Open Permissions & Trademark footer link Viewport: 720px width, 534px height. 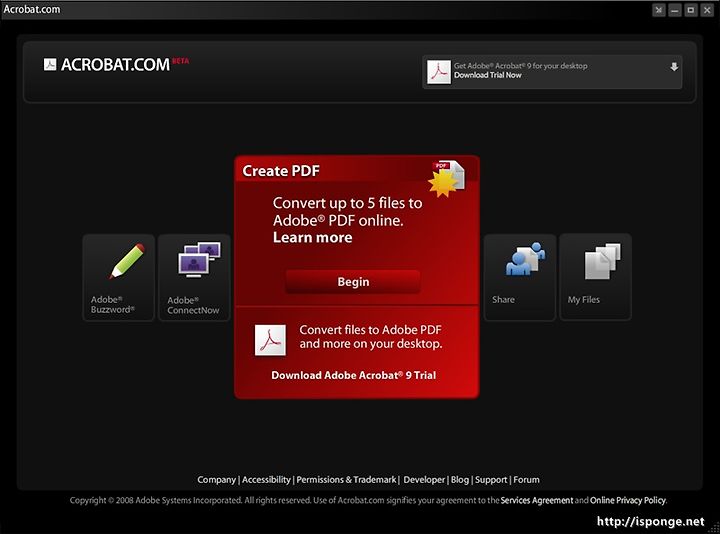click(346, 479)
